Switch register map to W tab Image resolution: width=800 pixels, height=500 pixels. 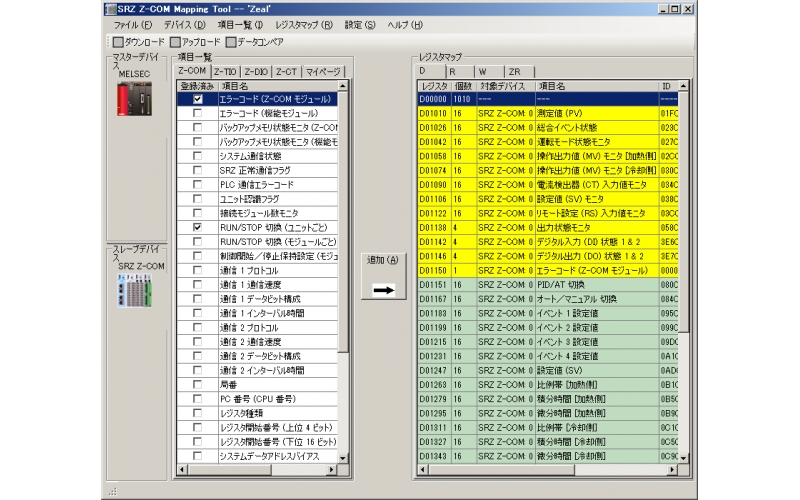[x=489, y=72]
